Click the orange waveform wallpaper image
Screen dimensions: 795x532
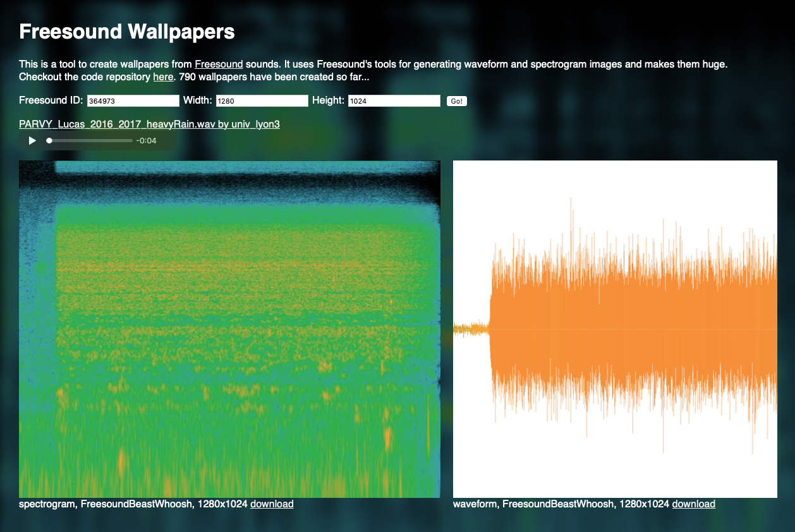(x=615, y=329)
